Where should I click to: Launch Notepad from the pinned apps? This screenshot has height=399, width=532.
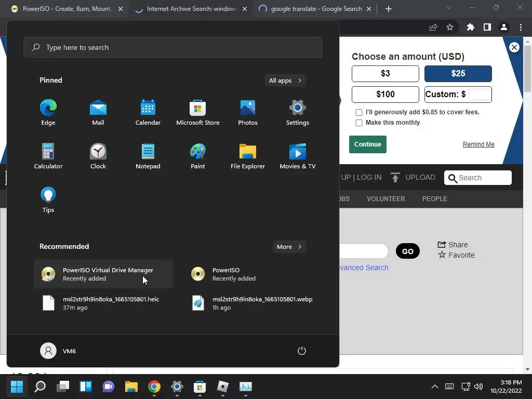point(148,156)
